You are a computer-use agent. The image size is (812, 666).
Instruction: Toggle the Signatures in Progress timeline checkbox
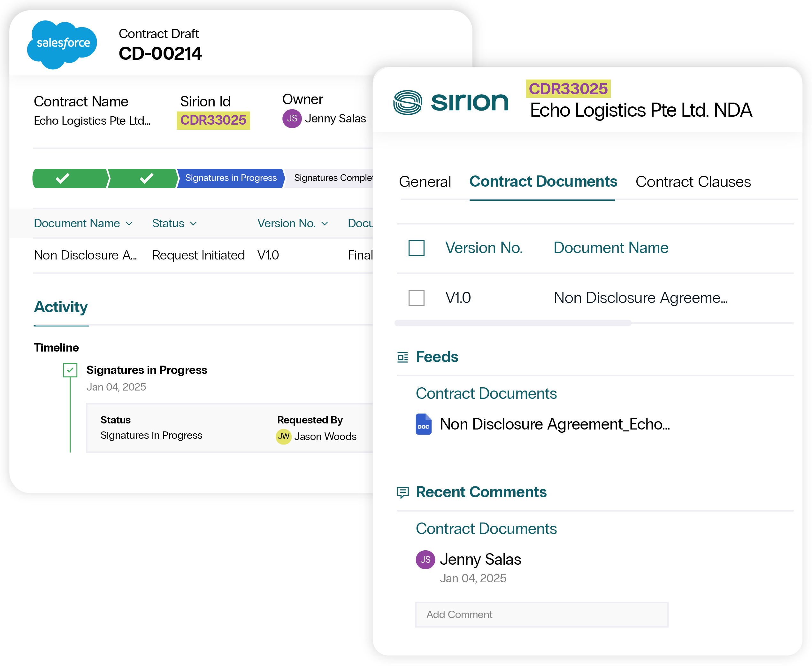70,370
